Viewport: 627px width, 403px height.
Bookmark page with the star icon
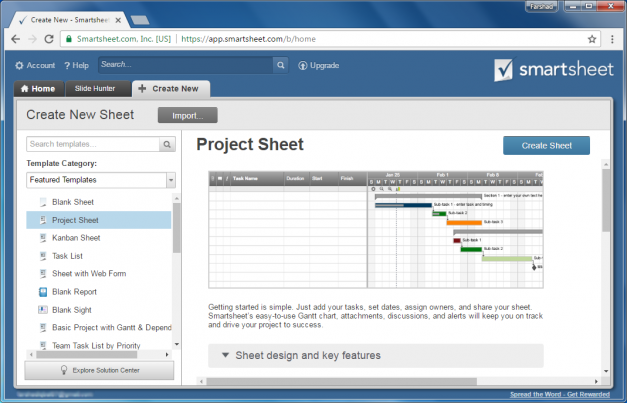pyautogui.click(x=592, y=39)
